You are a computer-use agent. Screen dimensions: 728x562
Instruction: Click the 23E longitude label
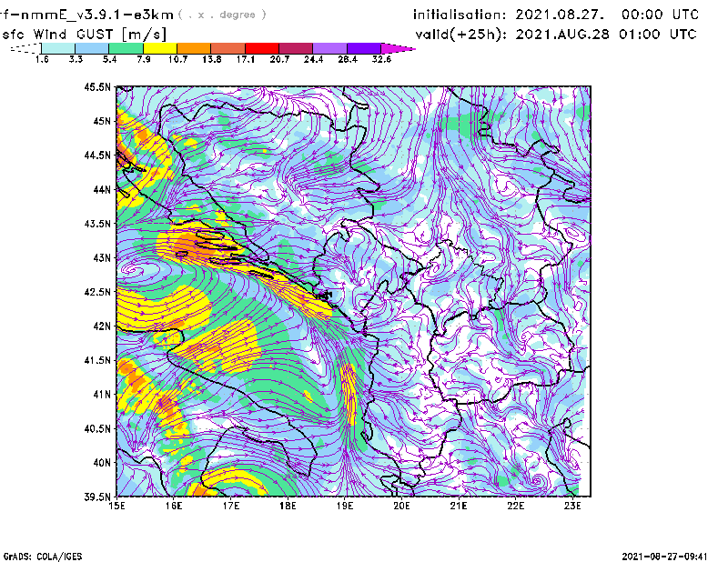click(572, 506)
